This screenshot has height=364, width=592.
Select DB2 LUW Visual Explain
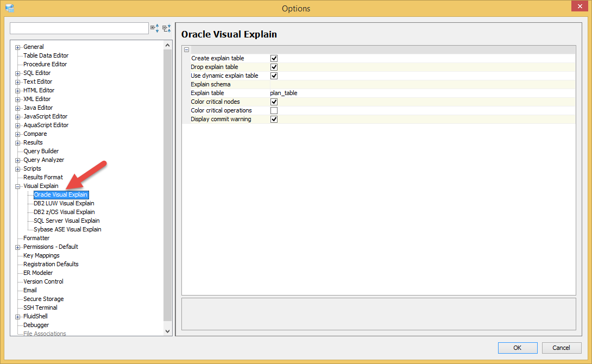[x=64, y=203]
